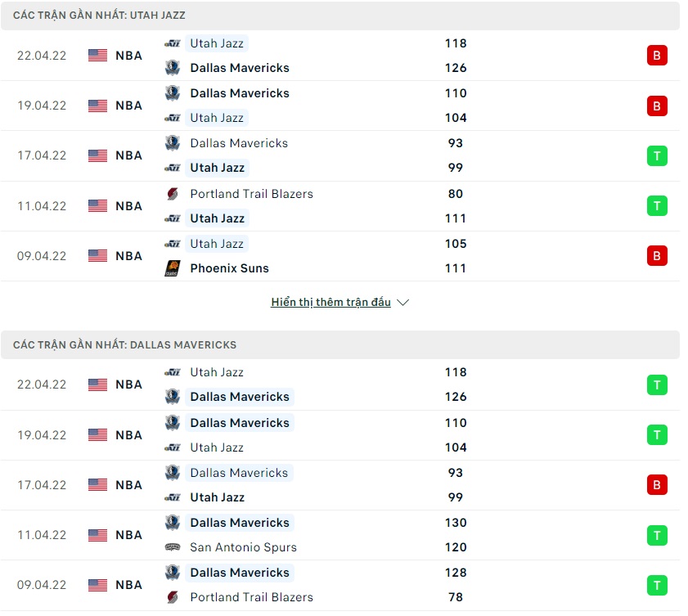Click the 130 score in Mavericks vs Spurs
Screen dimensions: 688x616
coord(456,523)
